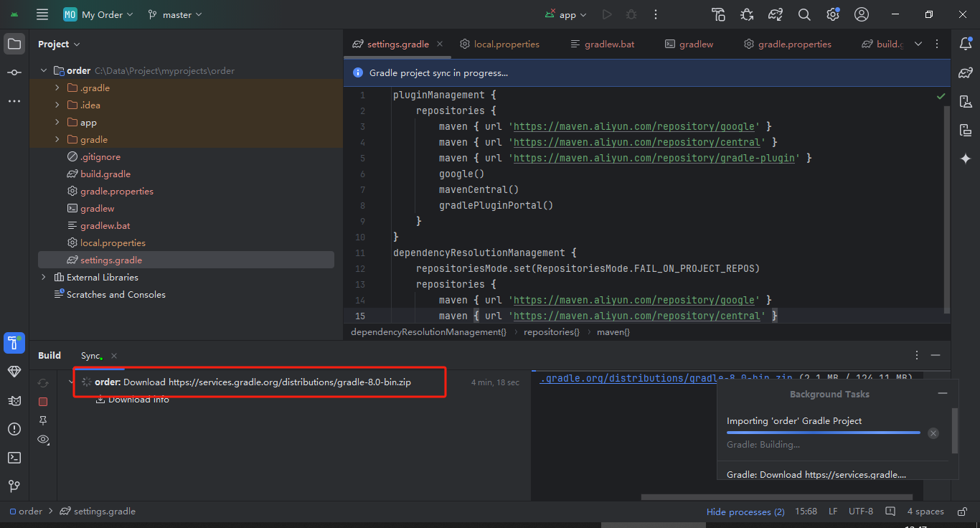The width and height of the screenshot is (980, 528).
Task: Click LF line separator in status bar
Action: (833, 511)
